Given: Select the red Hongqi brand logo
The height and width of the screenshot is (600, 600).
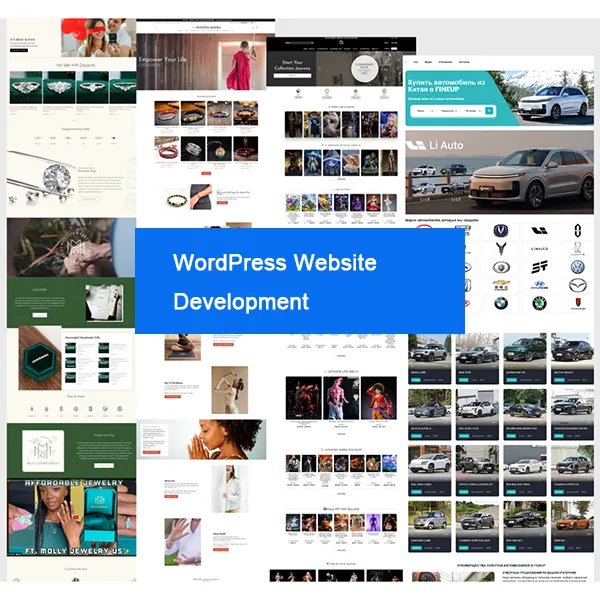Looking at the screenshot, I should point(577,304).
